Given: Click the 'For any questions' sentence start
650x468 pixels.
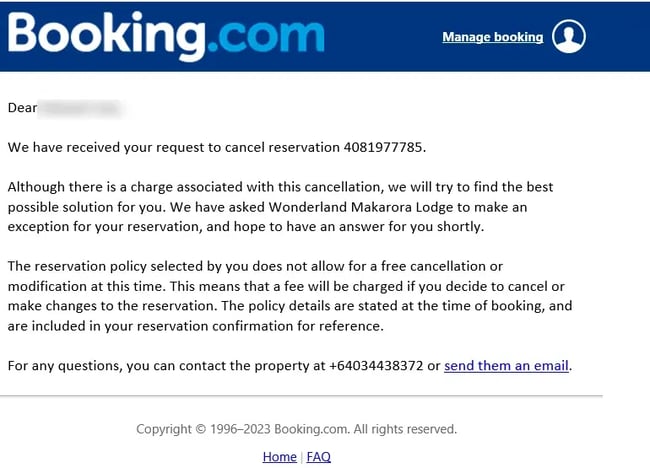Looking at the screenshot, I should click(60, 366).
